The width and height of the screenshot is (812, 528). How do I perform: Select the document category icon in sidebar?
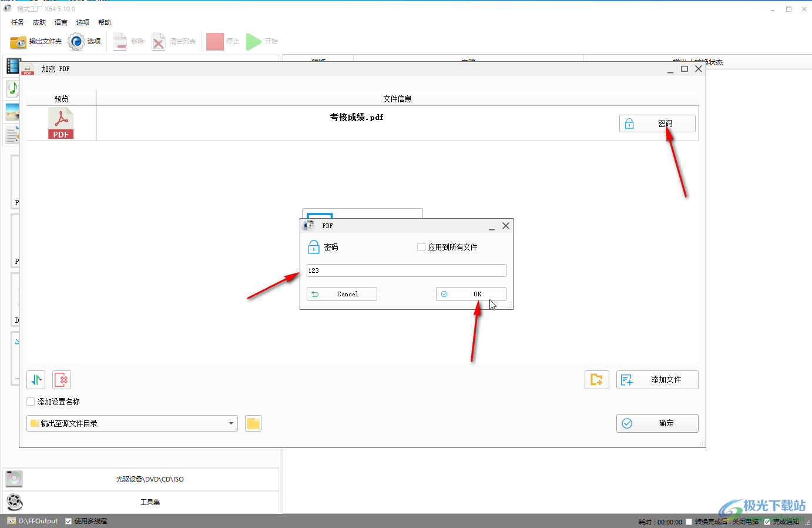(12, 135)
